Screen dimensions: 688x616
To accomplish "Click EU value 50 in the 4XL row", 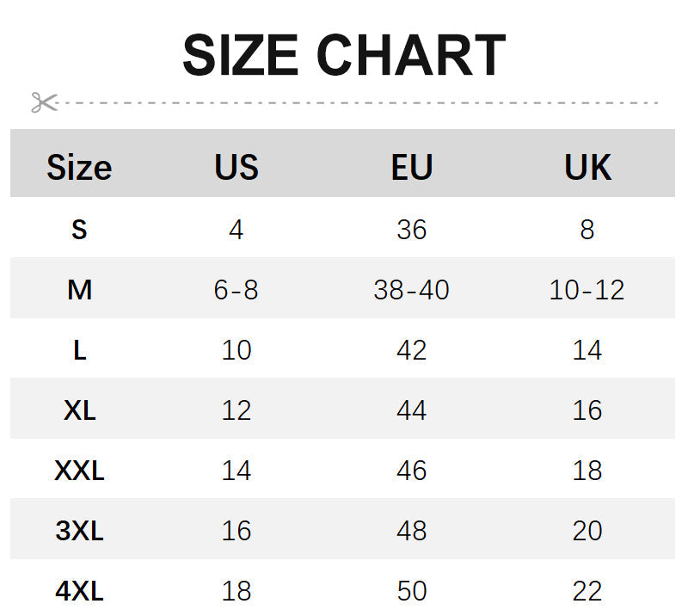I will coord(412,591).
